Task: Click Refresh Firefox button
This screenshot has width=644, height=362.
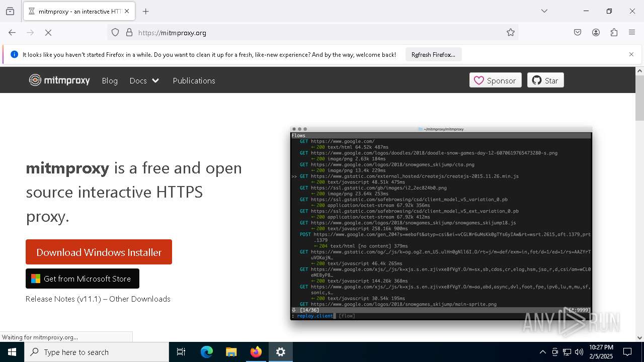Action: (x=433, y=55)
